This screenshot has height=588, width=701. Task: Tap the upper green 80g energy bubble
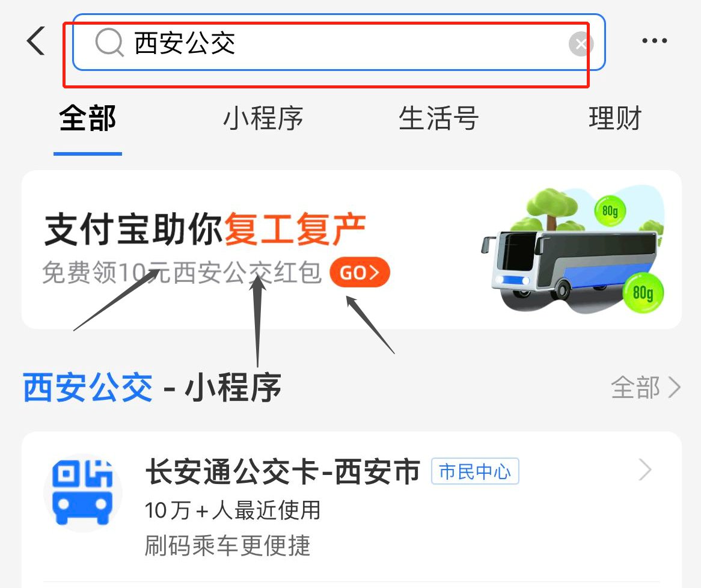pyautogui.click(x=610, y=210)
